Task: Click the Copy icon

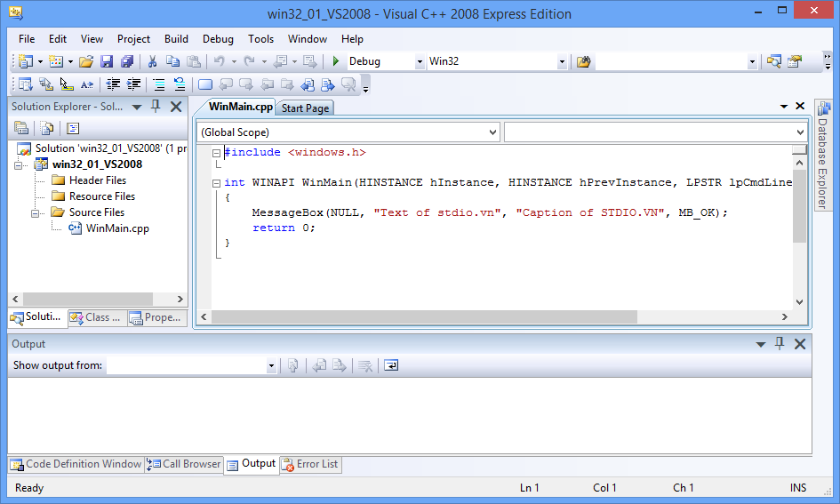Action: tap(172, 61)
